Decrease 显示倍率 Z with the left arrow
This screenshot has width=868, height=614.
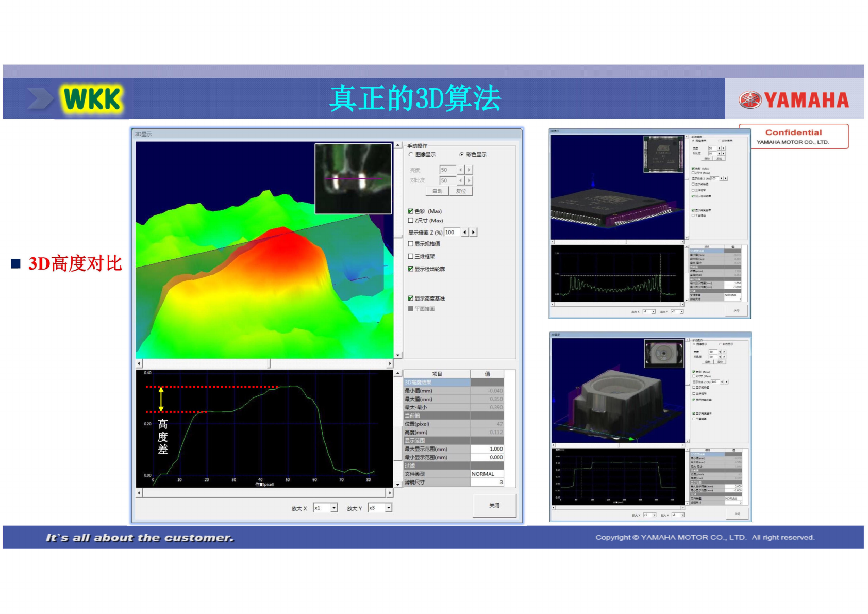point(465,233)
